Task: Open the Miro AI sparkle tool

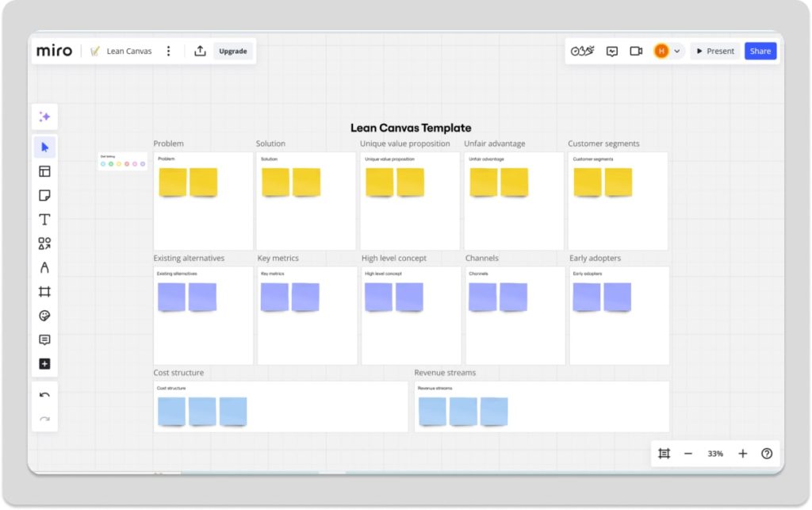Action: click(44, 117)
